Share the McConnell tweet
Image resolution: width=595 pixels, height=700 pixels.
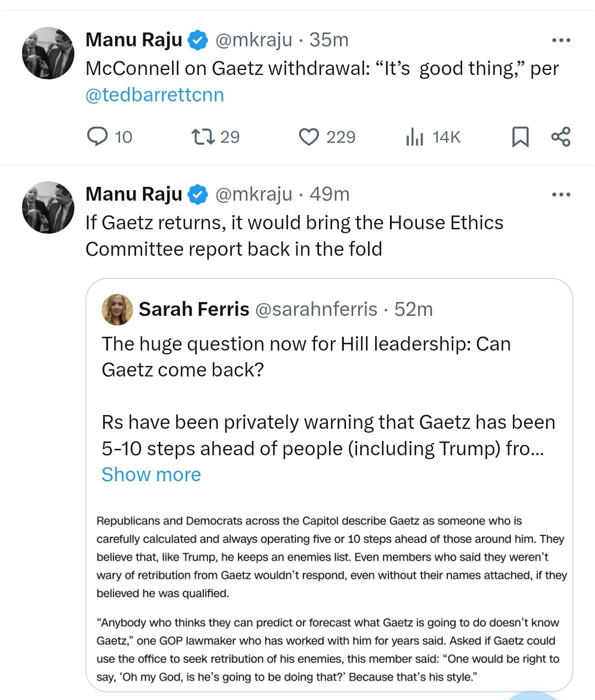click(561, 136)
